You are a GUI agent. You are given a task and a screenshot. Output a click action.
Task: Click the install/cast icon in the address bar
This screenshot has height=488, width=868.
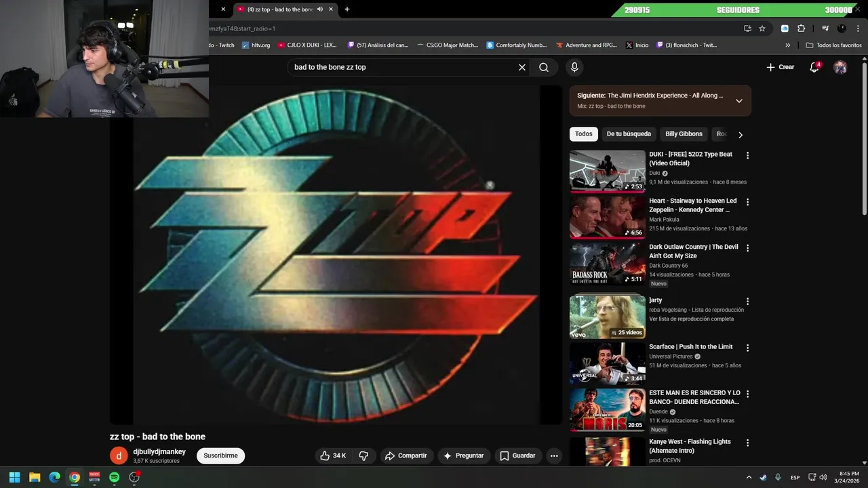pyautogui.click(x=747, y=28)
